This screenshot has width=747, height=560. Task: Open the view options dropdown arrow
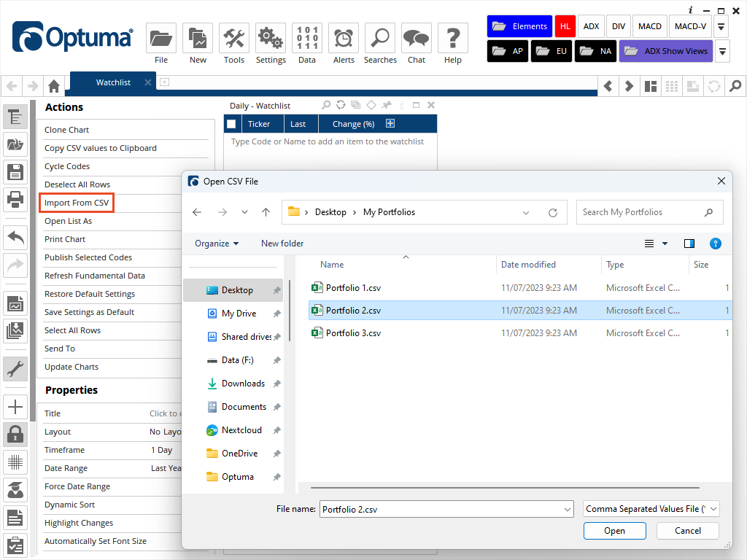click(x=665, y=244)
